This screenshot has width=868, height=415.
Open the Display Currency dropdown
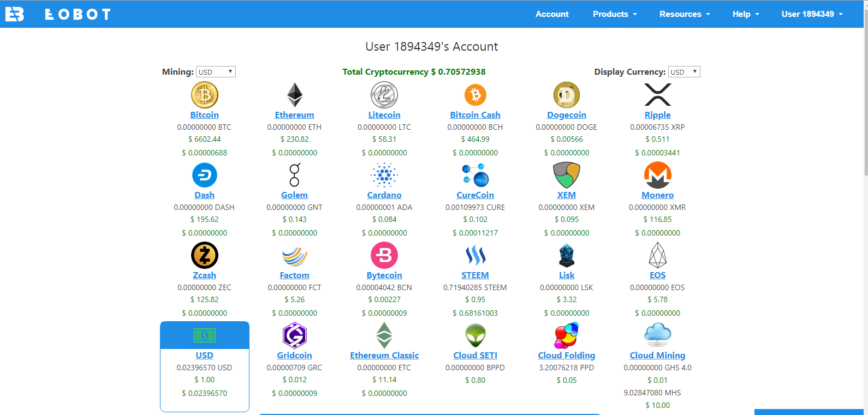point(684,72)
